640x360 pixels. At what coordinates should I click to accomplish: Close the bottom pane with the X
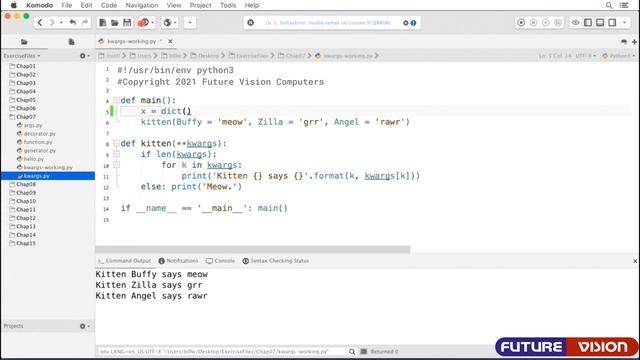pos(635,261)
